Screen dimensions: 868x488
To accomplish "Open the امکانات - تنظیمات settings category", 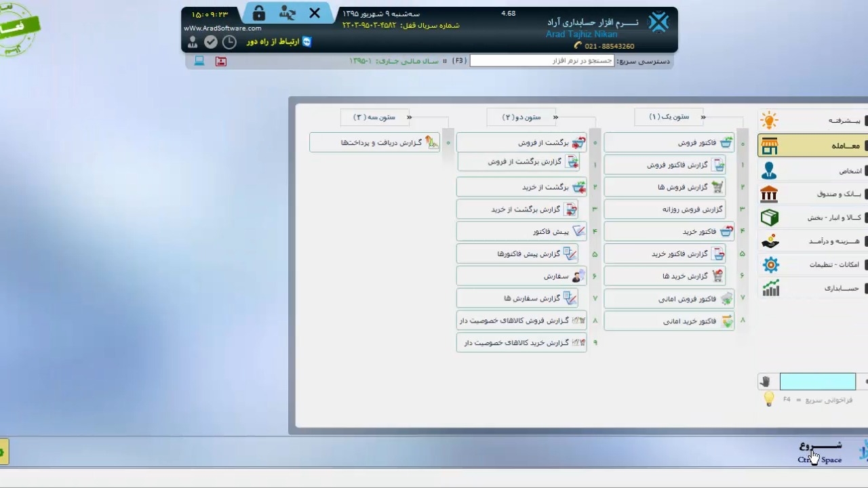I will click(x=814, y=265).
